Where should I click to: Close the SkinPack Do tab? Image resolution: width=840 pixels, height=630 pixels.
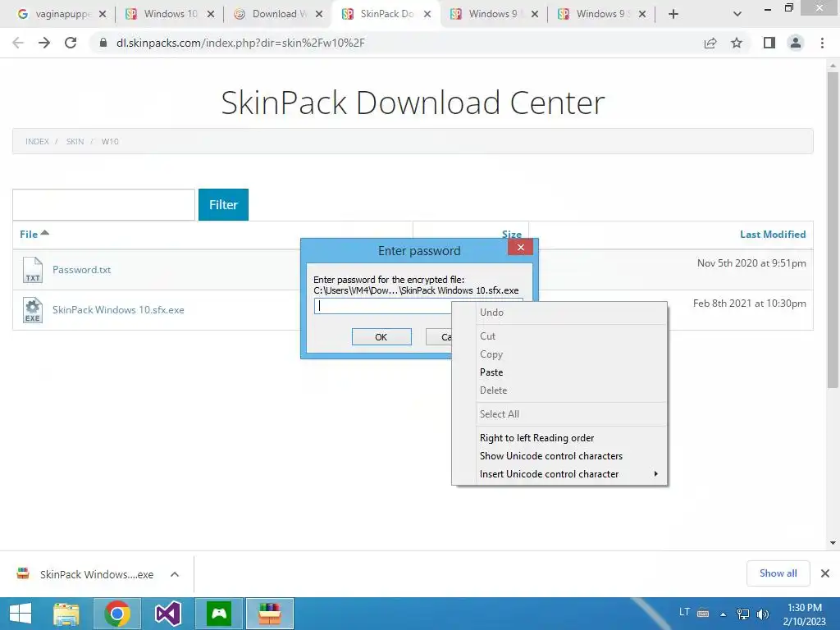[427, 14]
